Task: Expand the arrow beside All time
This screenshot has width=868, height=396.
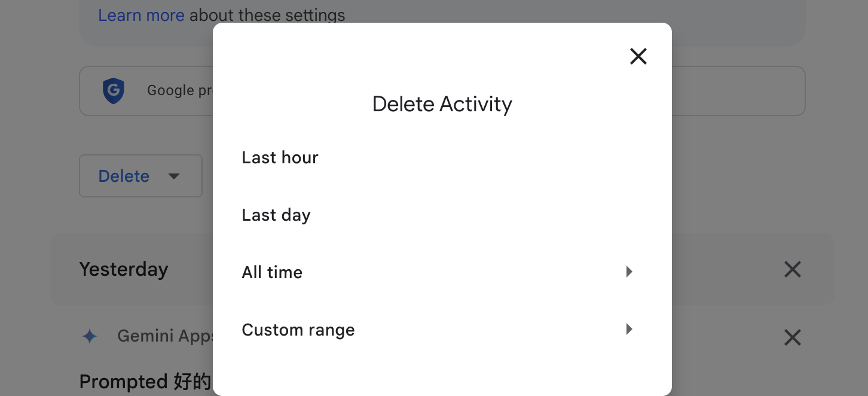Action: 629,272
